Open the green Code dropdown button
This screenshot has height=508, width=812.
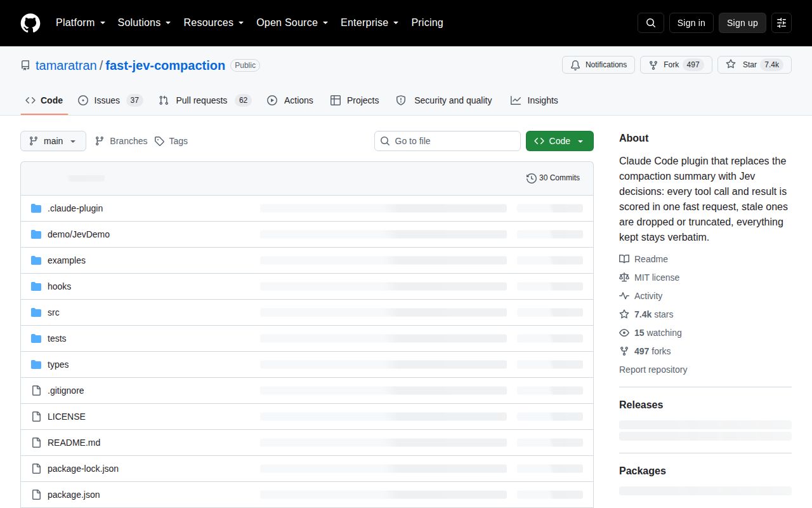(560, 141)
